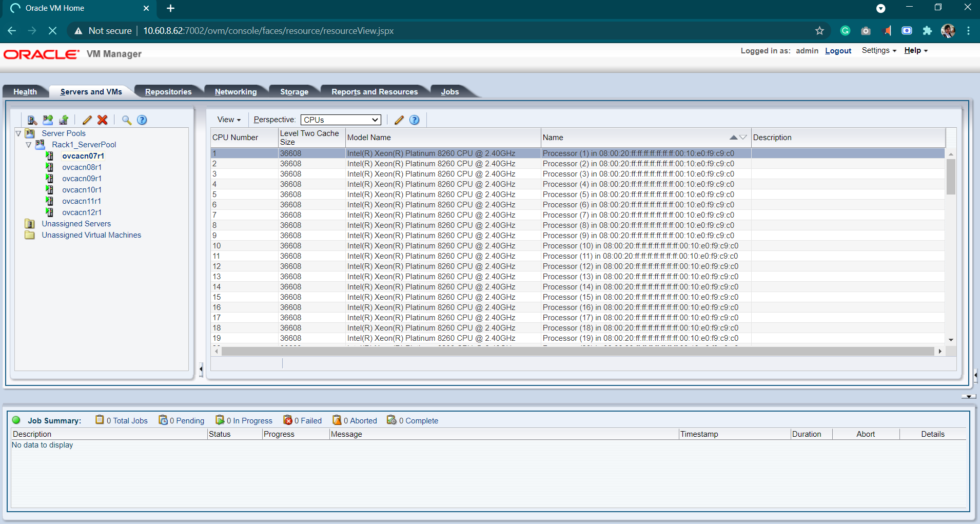
Task: Collapse the Server Pools tree node
Action: tap(18, 133)
